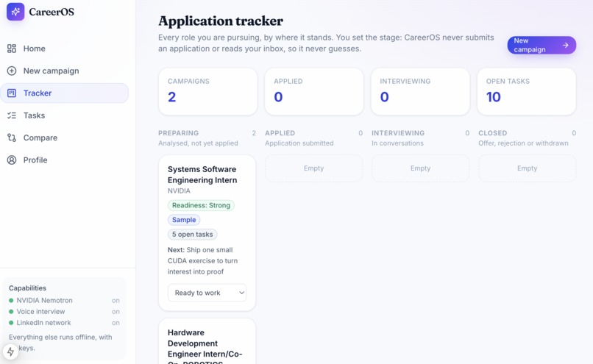Click the New campaign plus-circle icon
This screenshot has height=364, width=593.
12,71
